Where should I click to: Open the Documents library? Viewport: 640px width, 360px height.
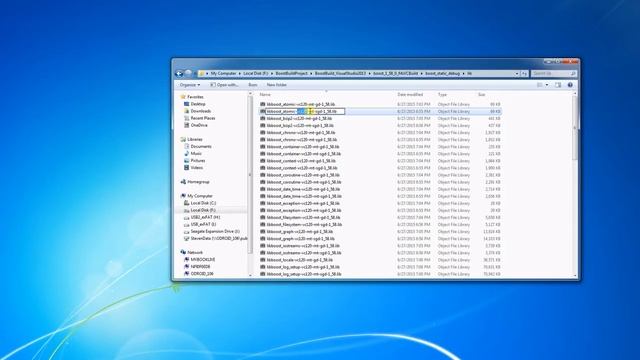pos(198,146)
